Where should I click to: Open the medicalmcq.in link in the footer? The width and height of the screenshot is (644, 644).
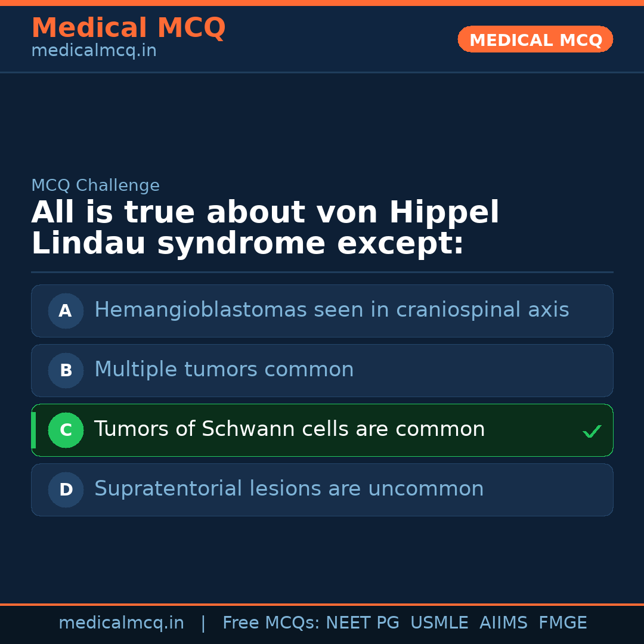coord(121,623)
